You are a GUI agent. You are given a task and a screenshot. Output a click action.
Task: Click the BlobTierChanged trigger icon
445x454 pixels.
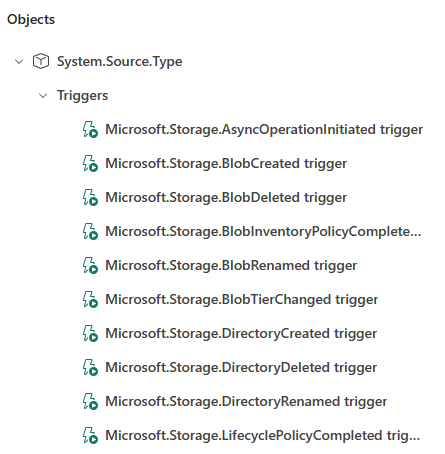point(90,299)
